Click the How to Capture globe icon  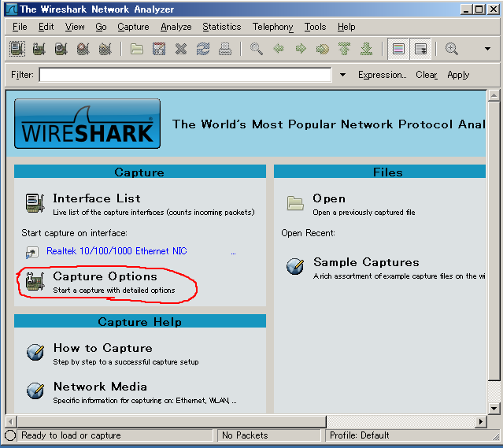point(35,353)
